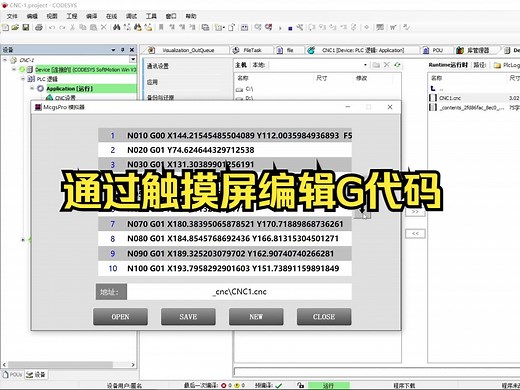
Task: Click the Find binoculars icon
Action: pyautogui.click(x=116, y=28)
